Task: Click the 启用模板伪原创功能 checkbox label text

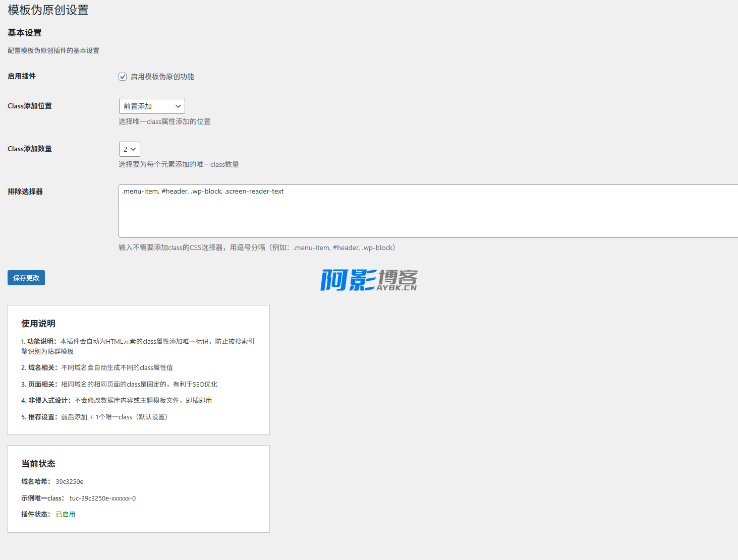Action: coord(162,77)
